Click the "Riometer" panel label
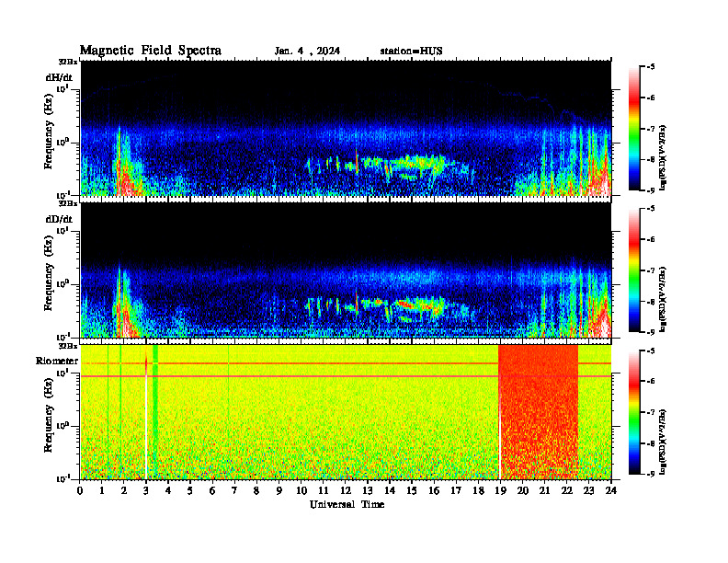728x563 pixels. pos(57,361)
